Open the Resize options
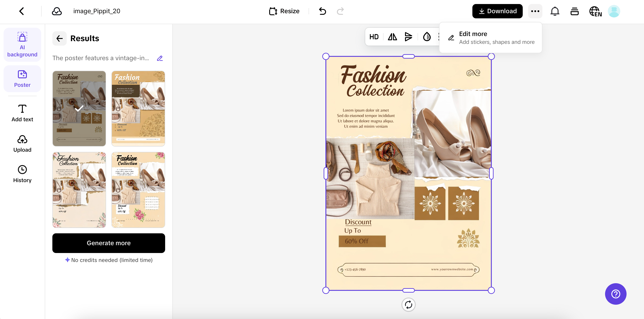The image size is (644, 319). [284, 11]
